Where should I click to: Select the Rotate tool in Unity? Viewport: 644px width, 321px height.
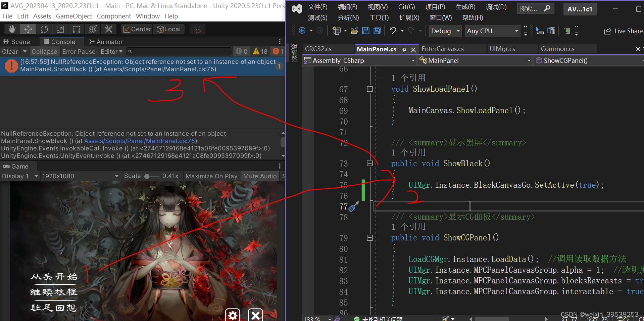click(x=44, y=29)
